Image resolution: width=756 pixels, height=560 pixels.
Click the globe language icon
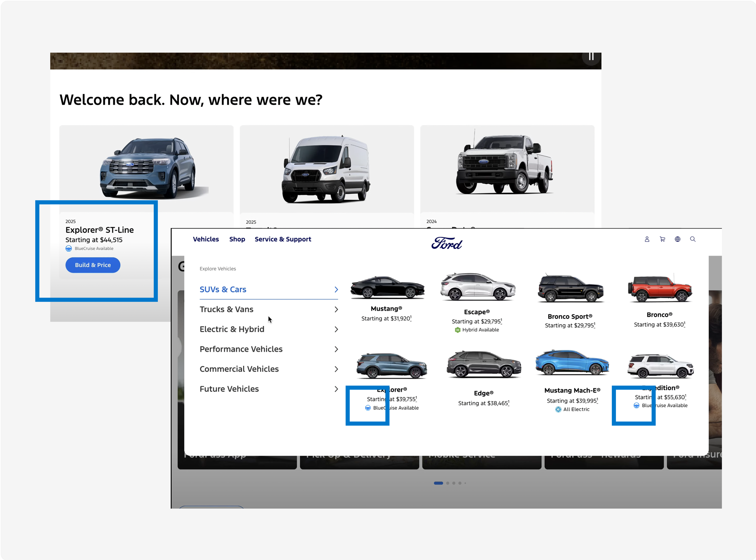point(677,239)
